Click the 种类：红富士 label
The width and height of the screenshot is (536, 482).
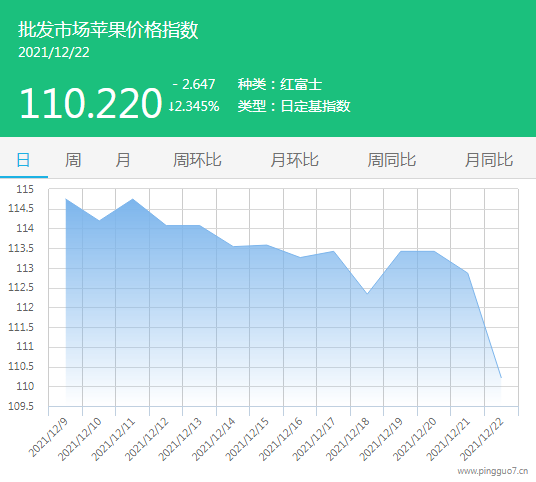pos(280,84)
